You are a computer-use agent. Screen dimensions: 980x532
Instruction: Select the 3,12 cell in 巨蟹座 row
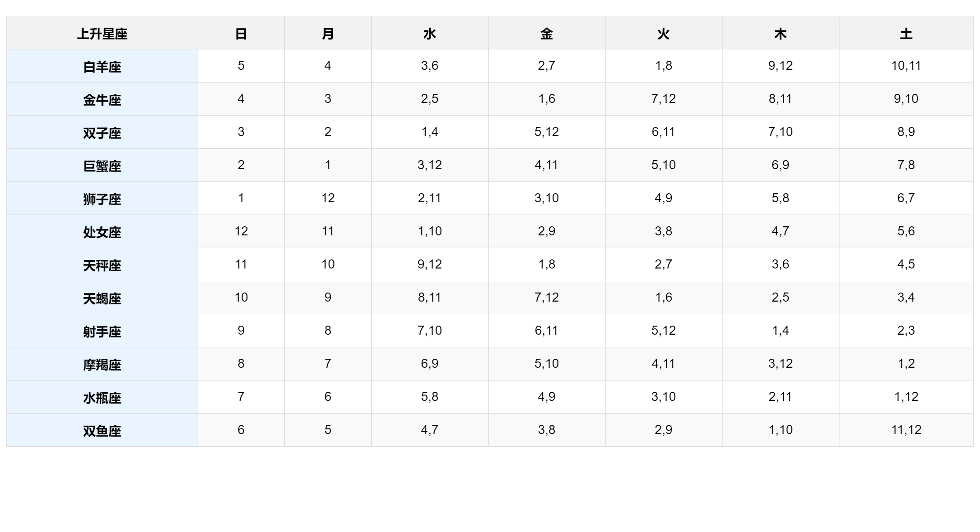(x=430, y=166)
